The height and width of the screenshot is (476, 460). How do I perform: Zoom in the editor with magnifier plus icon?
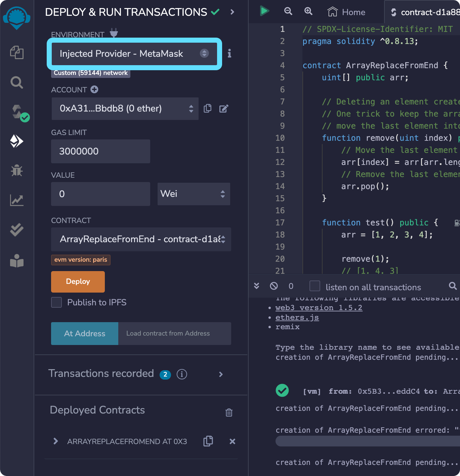pyautogui.click(x=308, y=11)
